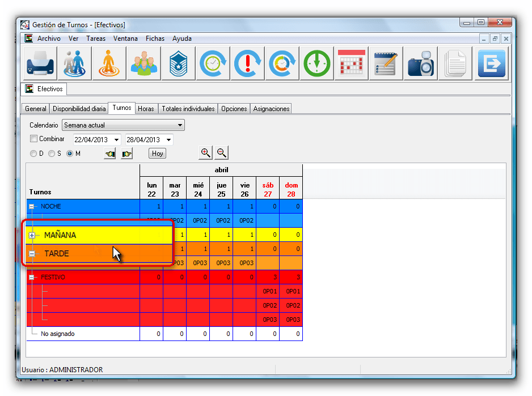
Task: Open the notepad with pencil icon
Action: tap(386, 63)
